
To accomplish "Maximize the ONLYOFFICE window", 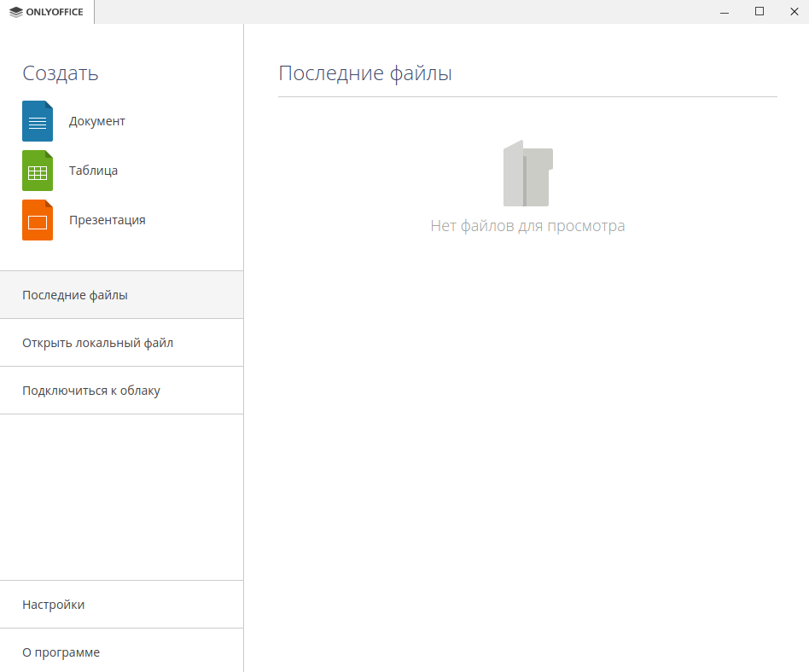I will point(760,12).
